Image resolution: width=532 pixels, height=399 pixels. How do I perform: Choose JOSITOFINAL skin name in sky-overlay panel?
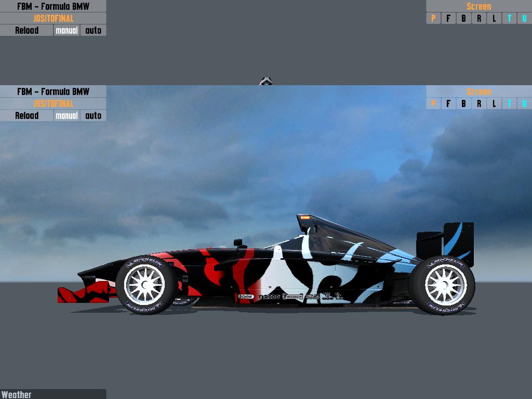(x=53, y=103)
